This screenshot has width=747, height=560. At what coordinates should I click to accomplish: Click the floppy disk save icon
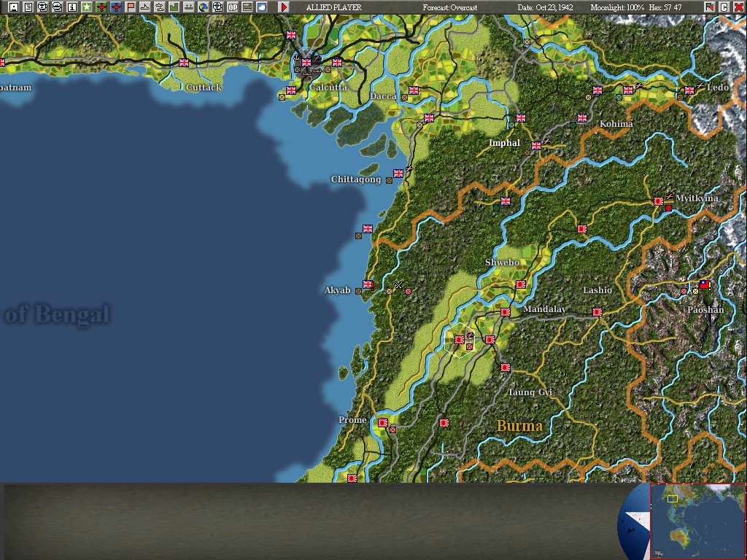tap(13, 7)
